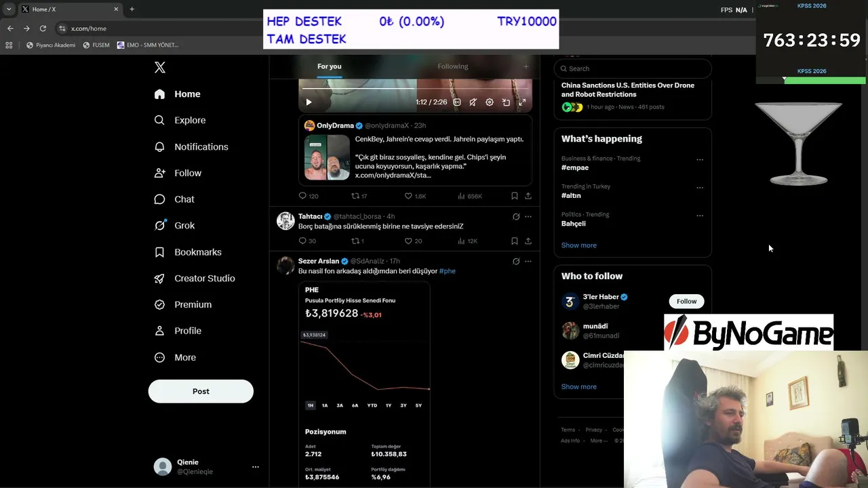Open Chat from the sidebar
868x488 pixels.
[x=174, y=199]
